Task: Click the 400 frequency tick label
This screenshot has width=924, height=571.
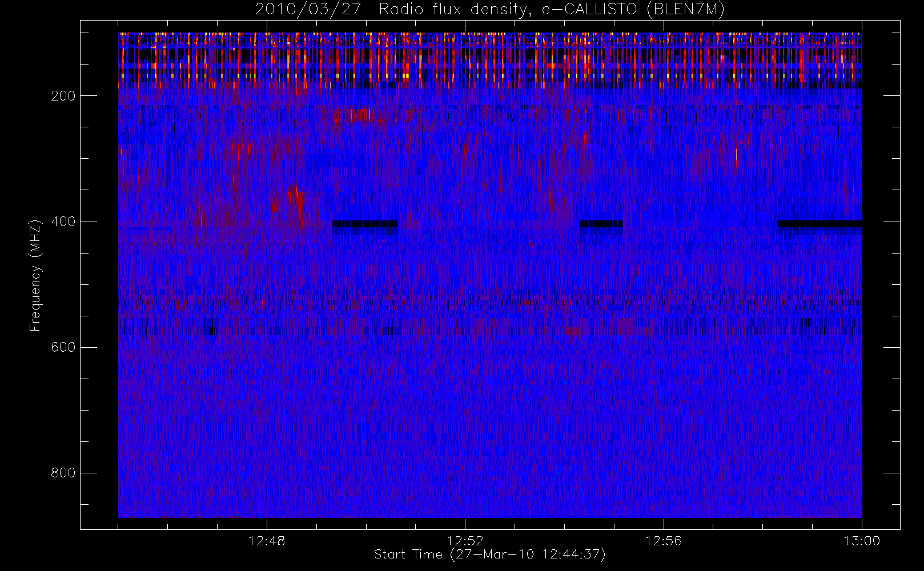Action: point(63,222)
